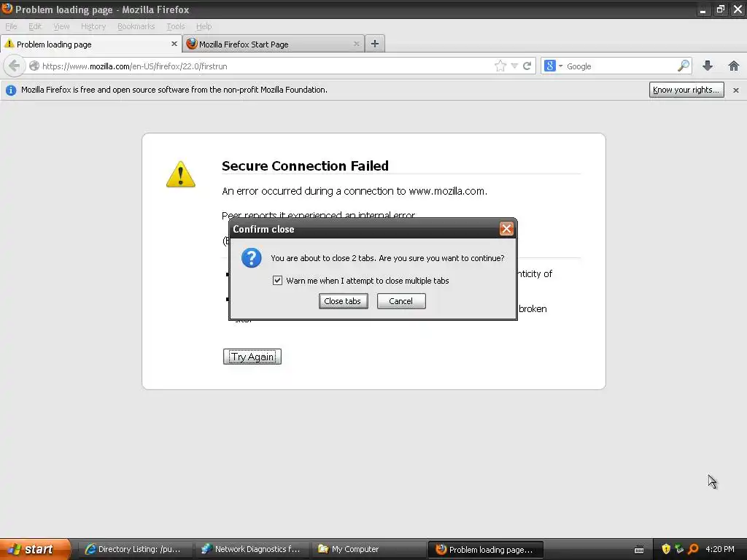Click Problem loading page taskbar button
Screen dimensions: 747x560
click(485, 549)
